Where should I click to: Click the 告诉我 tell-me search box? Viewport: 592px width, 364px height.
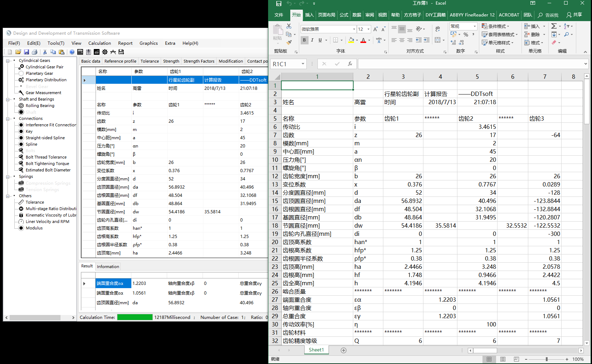(x=548, y=15)
